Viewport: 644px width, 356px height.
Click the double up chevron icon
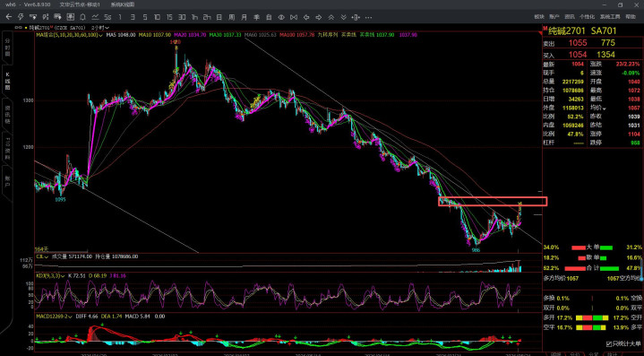pyautogui.click(x=331, y=17)
